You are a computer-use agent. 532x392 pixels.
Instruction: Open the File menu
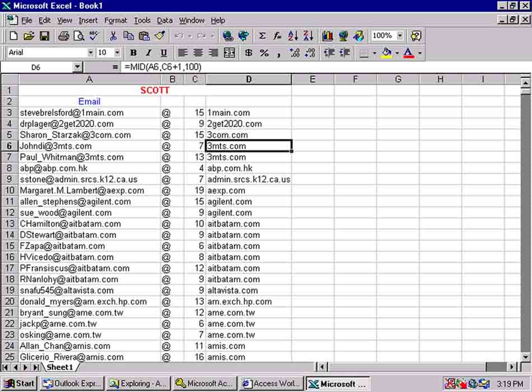(27, 20)
